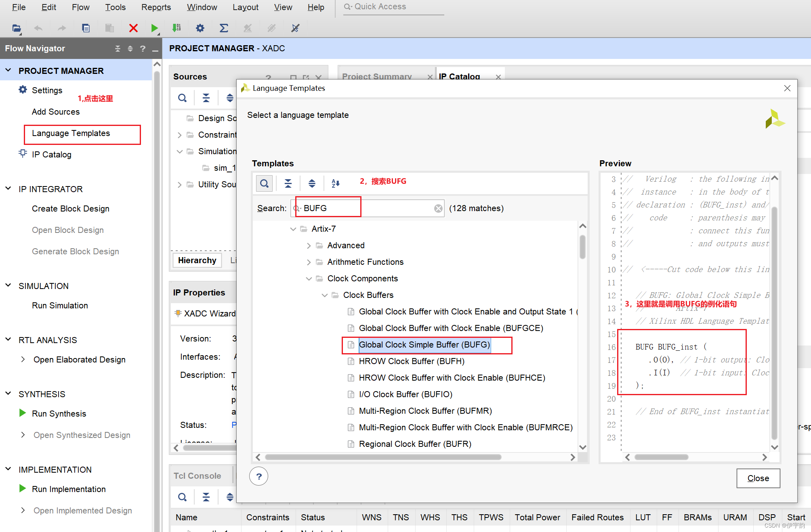Viewport: 811px width, 532px height.
Task: Click the Templates horizontal scrollbar thumb
Action: tap(383, 457)
